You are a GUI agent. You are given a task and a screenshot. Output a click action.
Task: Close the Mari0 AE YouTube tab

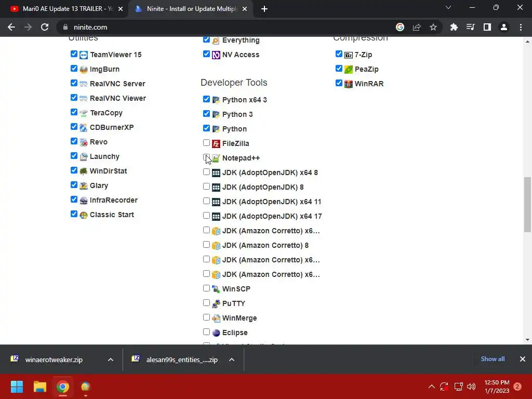(121, 9)
